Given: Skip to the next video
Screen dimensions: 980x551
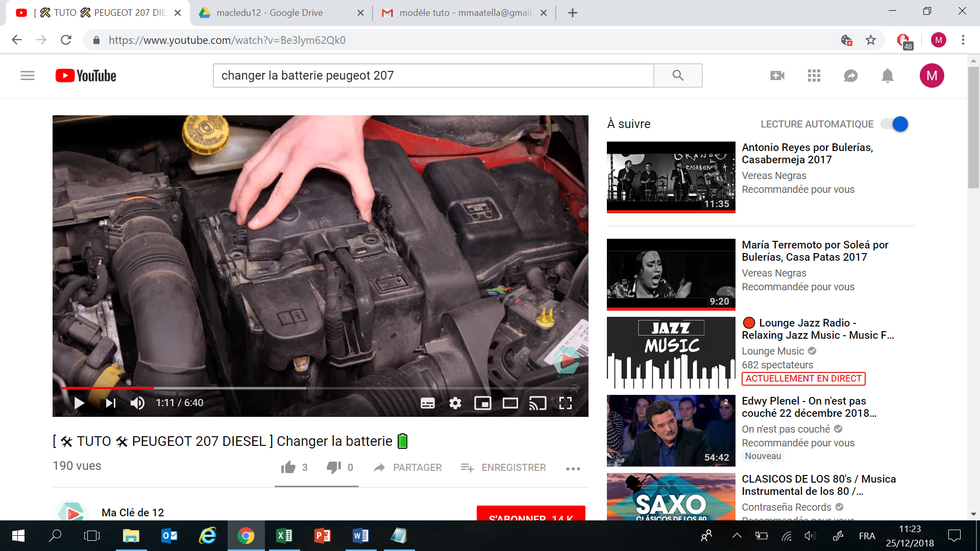Looking at the screenshot, I should [x=111, y=403].
